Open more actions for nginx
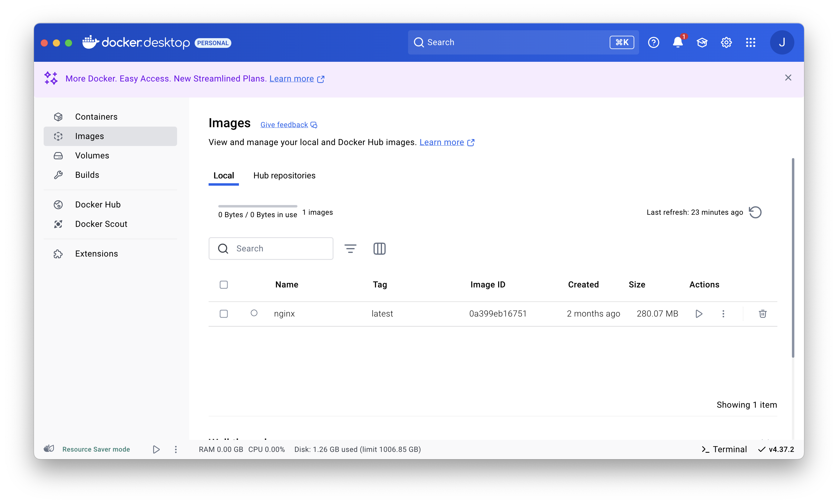Viewport: 838px width, 504px height. click(723, 314)
